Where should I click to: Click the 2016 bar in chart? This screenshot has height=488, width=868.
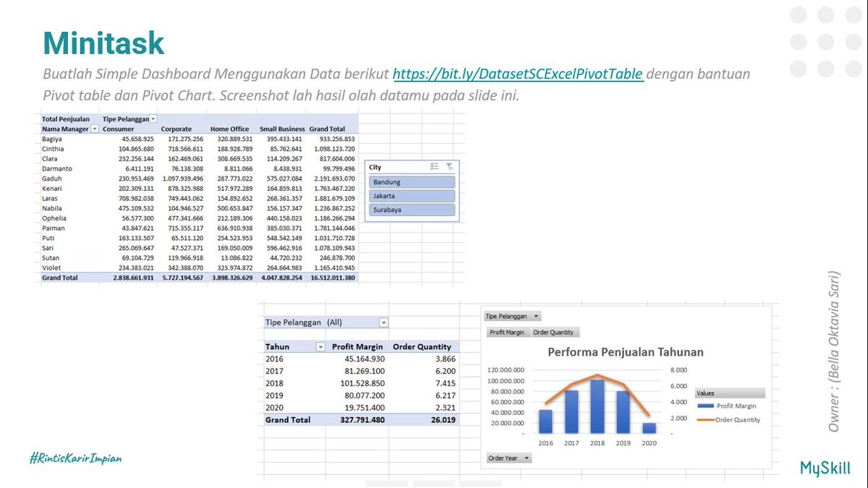[545, 421]
